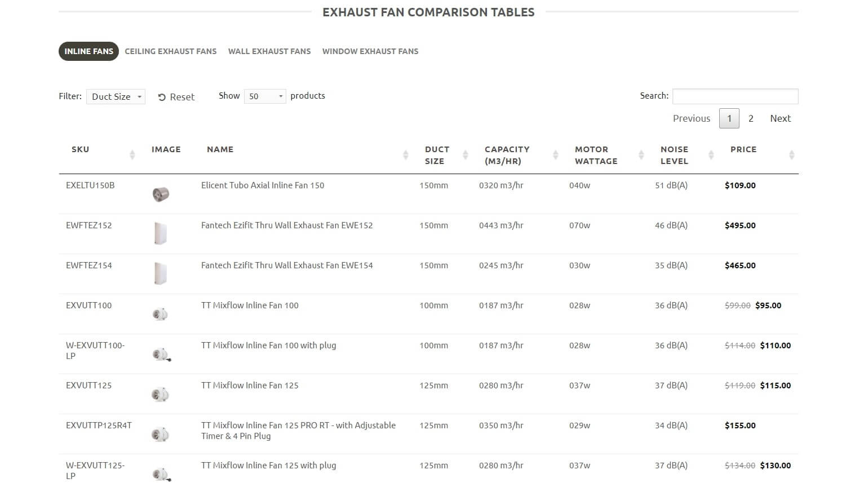Click SKU cell EWFTEZ154
The image size is (868, 492).
89,265
